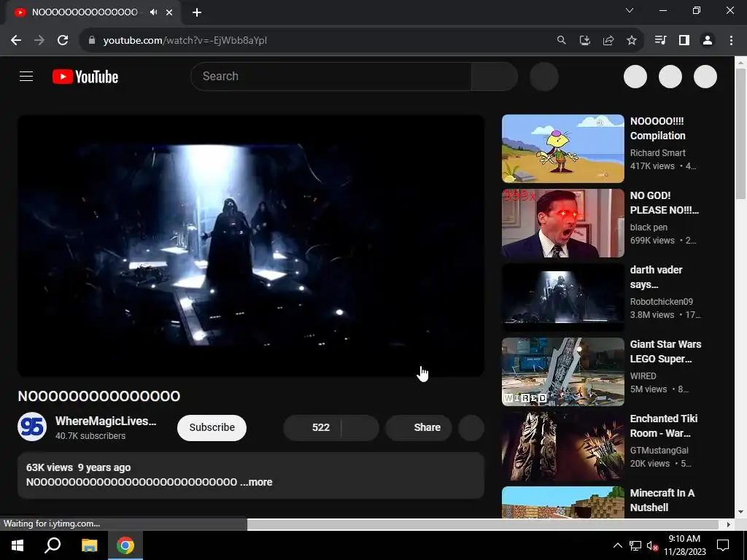Click the muted volume tray icon

[652, 545]
